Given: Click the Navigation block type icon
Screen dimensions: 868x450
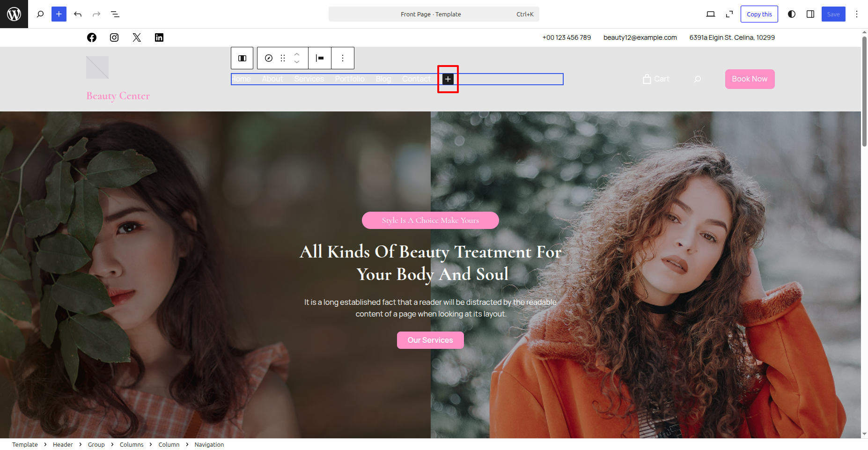Looking at the screenshot, I should tap(269, 58).
